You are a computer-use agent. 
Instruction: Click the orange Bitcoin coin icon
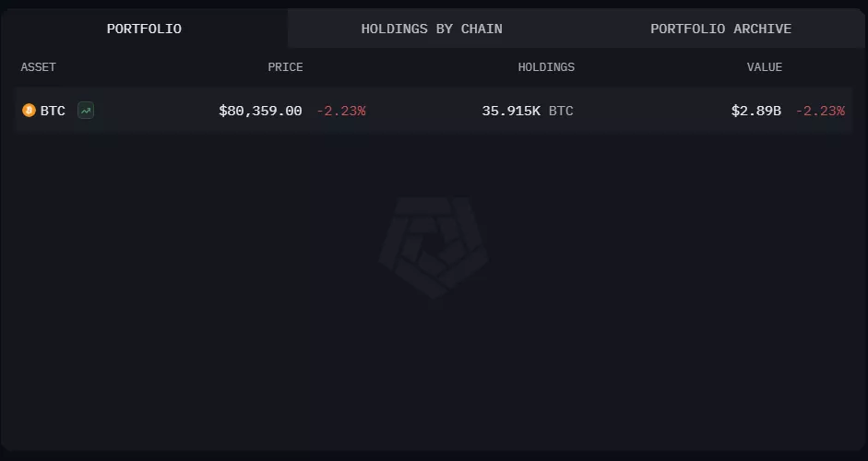click(x=29, y=111)
